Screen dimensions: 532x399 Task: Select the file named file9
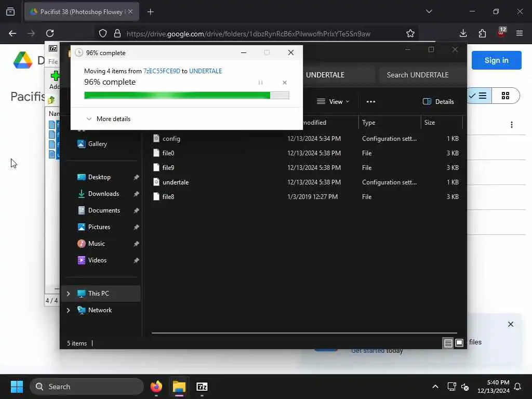[168, 168]
